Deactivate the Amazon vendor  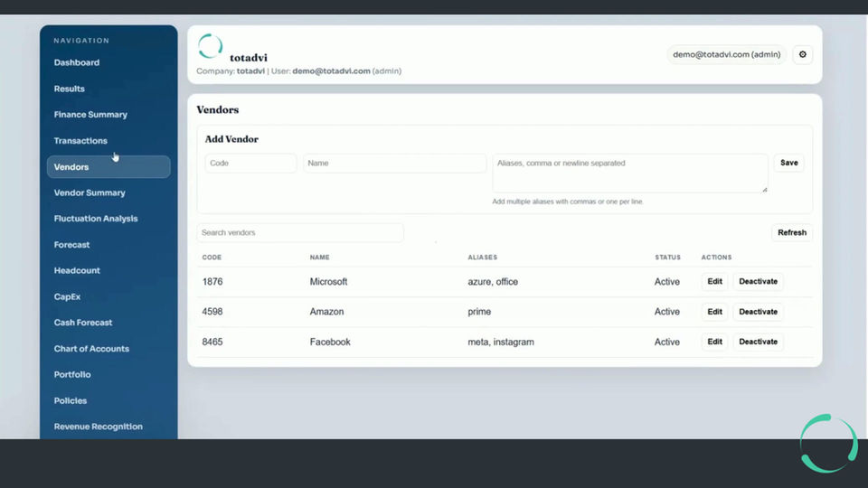pyautogui.click(x=758, y=312)
